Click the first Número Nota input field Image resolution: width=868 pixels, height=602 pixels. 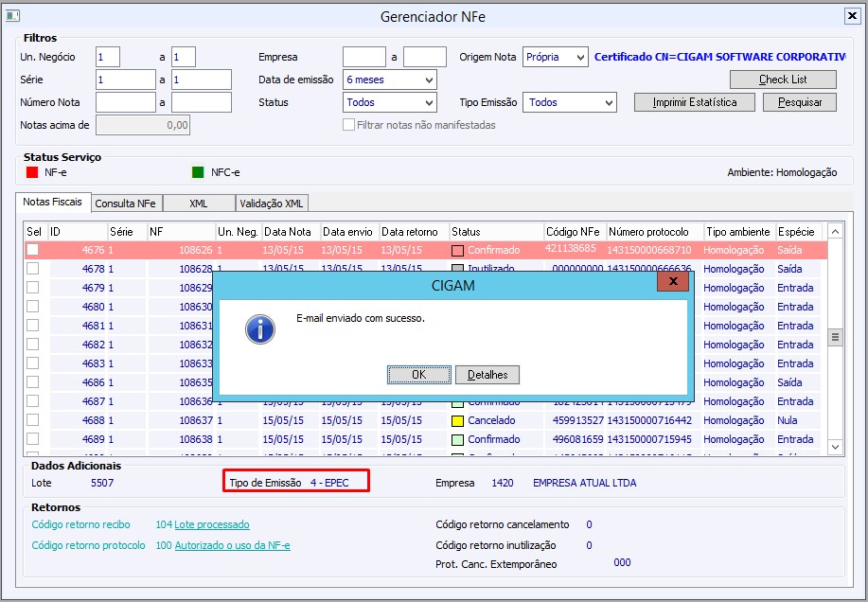pyautogui.click(x=126, y=102)
